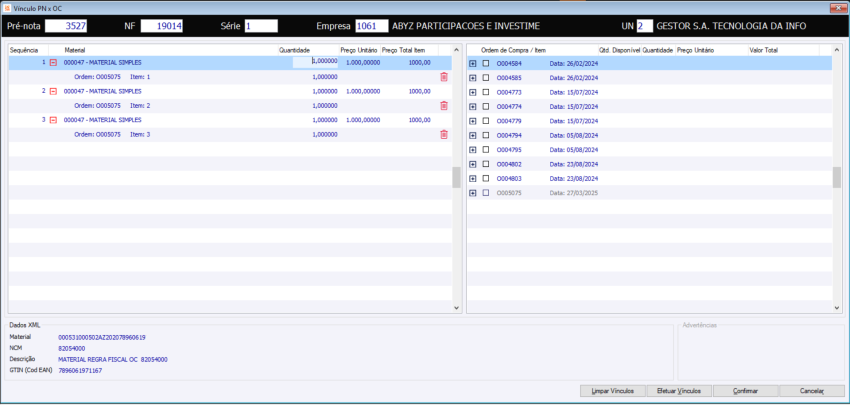Check the box for order O004773
Image resolution: width=850 pixels, height=405 pixels.
[486, 92]
